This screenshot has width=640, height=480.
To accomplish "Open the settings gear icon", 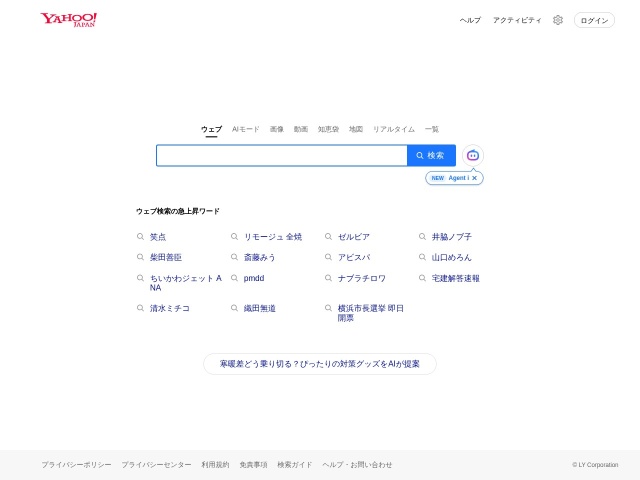I will [x=558, y=20].
